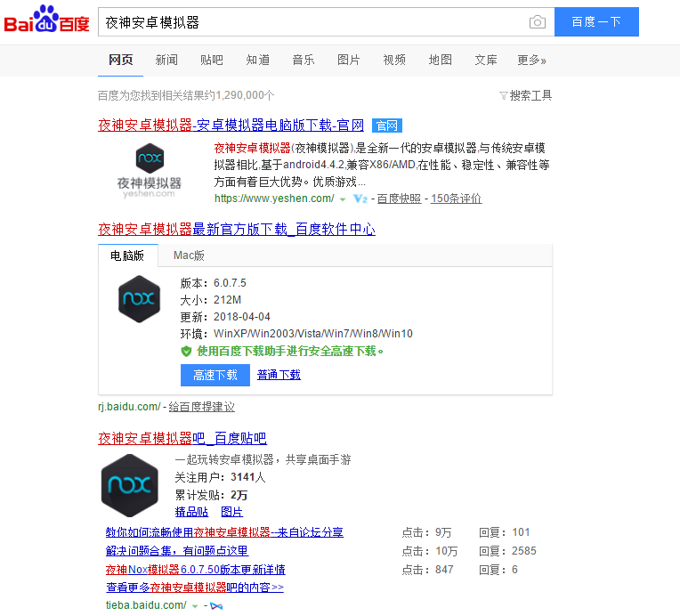Click the funnel icon beside 搜索工具
680x616 pixels.
tap(504, 95)
